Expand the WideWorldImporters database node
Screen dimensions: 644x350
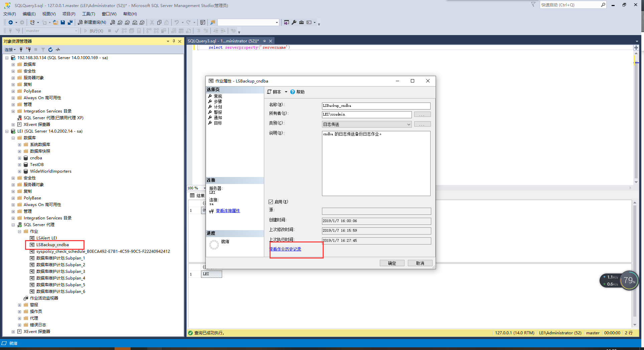coord(19,171)
